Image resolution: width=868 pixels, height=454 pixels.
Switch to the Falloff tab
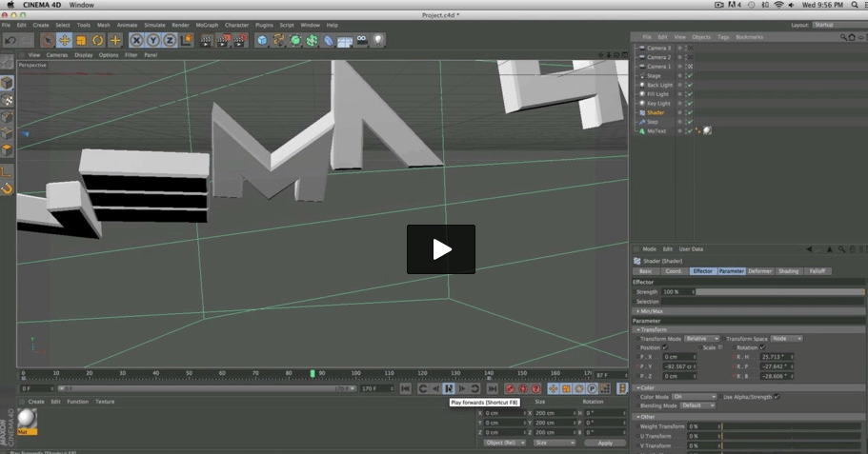pyautogui.click(x=818, y=271)
